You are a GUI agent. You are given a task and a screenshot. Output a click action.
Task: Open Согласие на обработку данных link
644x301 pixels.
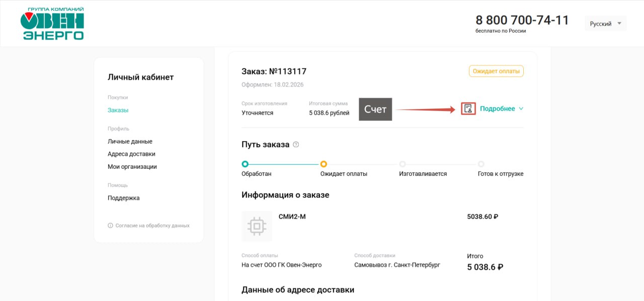click(x=152, y=226)
